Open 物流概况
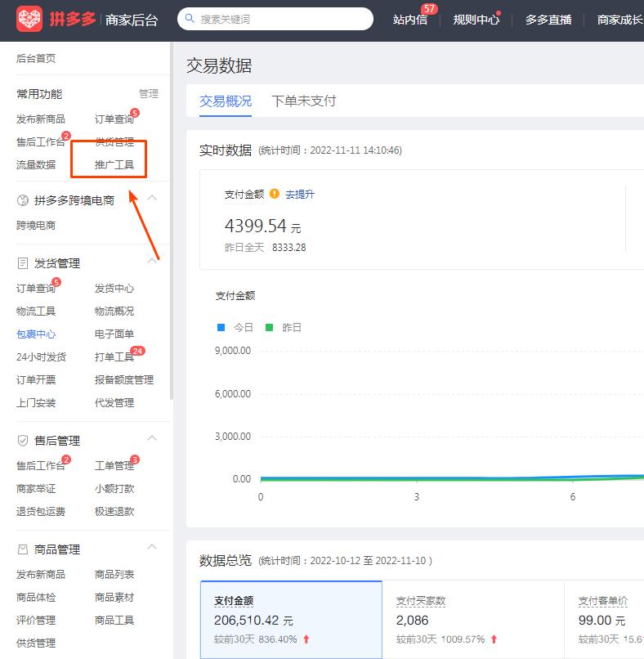The image size is (644, 659). (114, 312)
